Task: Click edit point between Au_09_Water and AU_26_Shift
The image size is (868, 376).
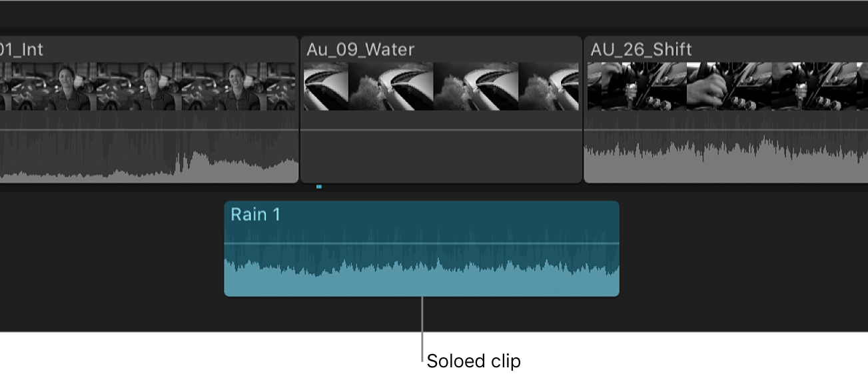Action: 583,110
